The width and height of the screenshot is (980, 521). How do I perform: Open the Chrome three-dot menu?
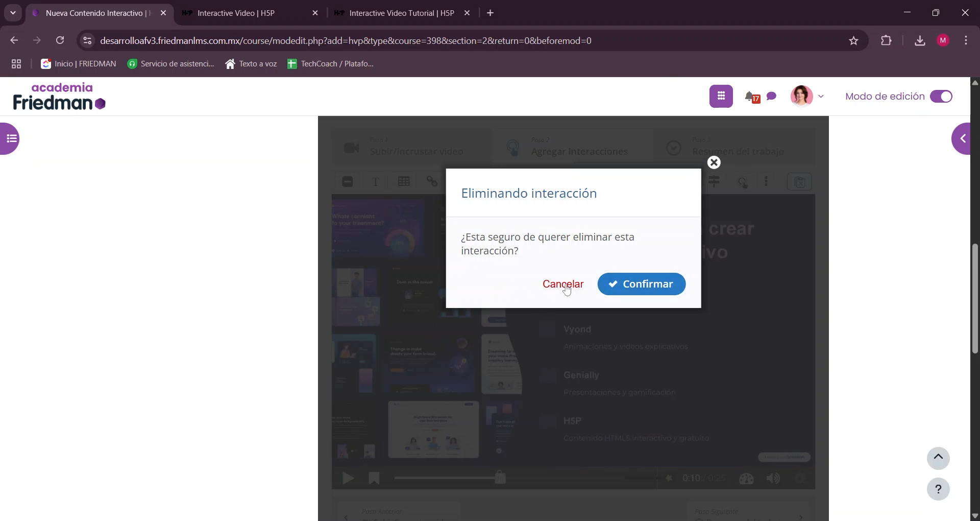[966, 41]
